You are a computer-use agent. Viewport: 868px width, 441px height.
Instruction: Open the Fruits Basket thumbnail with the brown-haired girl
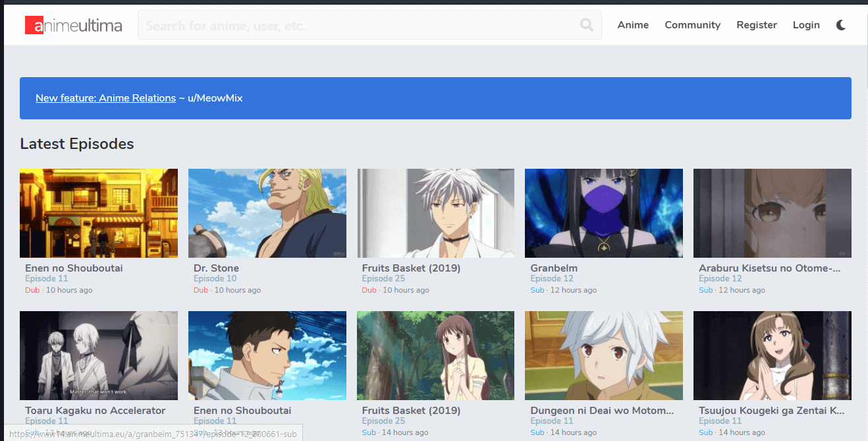(435, 355)
